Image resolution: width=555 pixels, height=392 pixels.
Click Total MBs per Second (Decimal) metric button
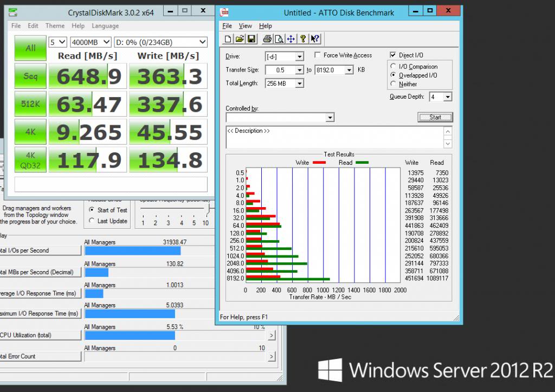[40, 272]
